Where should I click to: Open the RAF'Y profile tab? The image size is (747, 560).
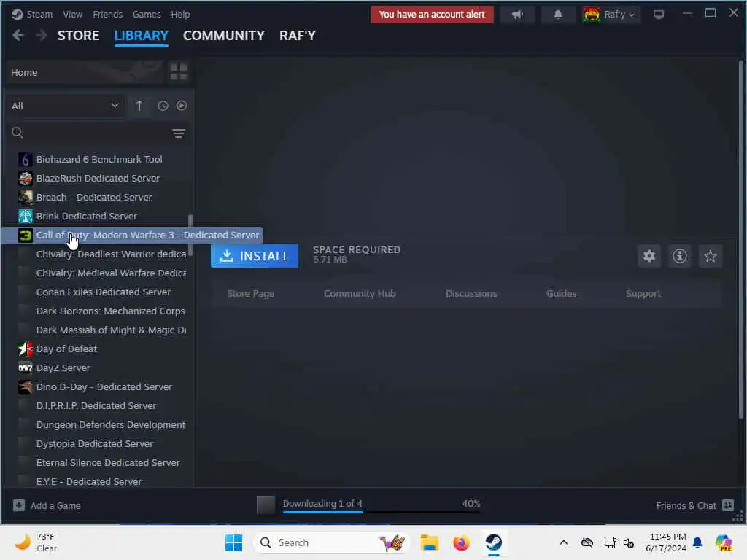coord(298,36)
